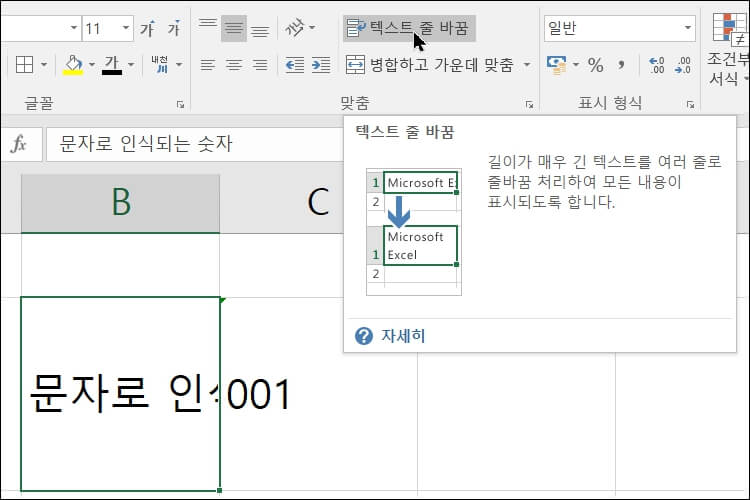Image resolution: width=750 pixels, height=500 pixels.
Task: Toggle 텍스트 줄 바꿈 wrap text
Action: pyautogui.click(x=409, y=28)
